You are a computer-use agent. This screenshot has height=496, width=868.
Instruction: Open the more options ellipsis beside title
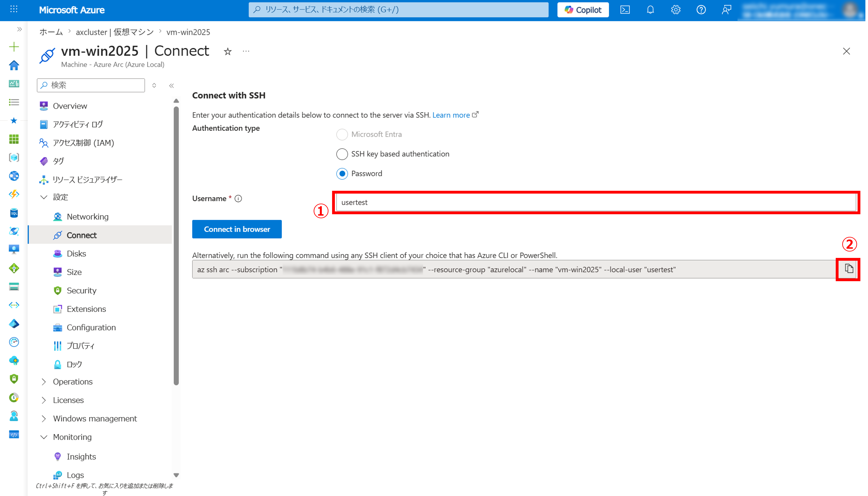pos(246,52)
